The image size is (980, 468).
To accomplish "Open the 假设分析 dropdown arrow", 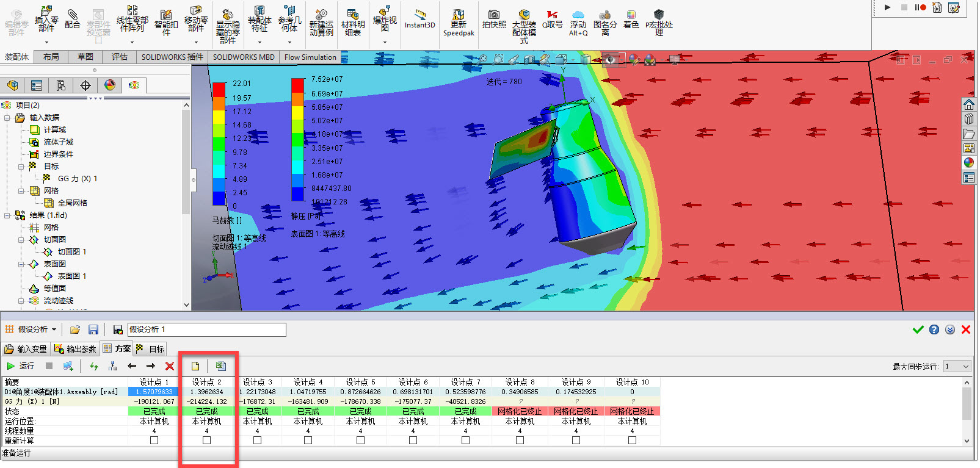I will (x=54, y=329).
